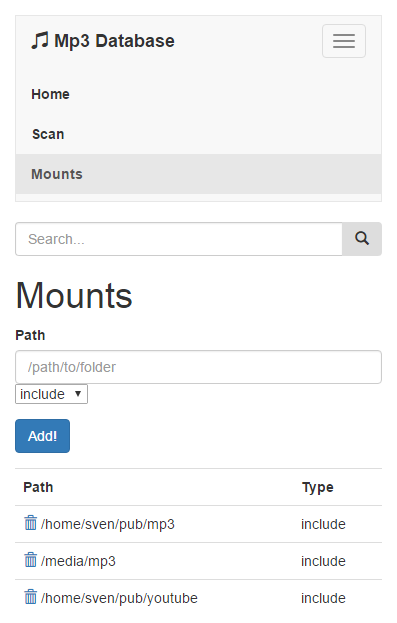The image size is (397, 623).
Task: Click the Path column header
Action: click(38, 487)
